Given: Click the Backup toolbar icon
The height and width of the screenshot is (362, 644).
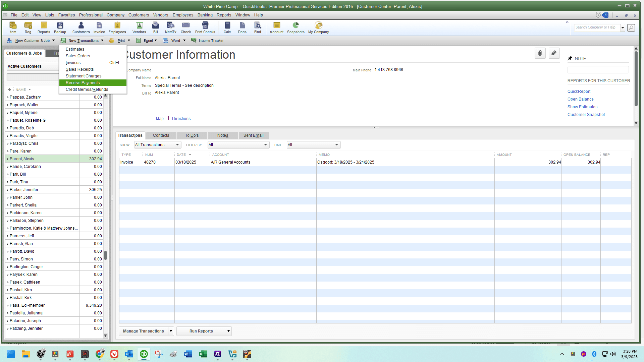Looking at the screenshot, I should [x=60, y=27].
